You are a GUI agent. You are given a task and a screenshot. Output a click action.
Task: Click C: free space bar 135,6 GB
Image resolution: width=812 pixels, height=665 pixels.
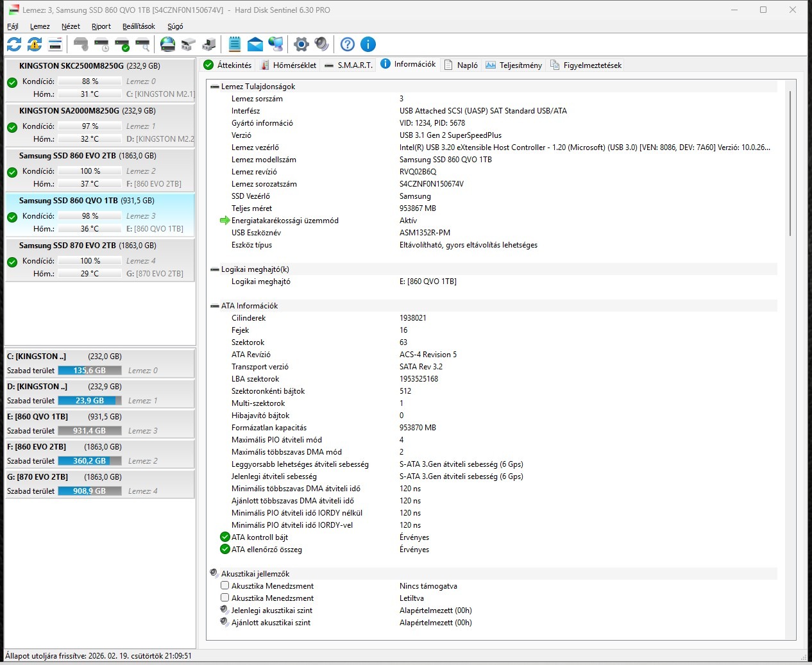tap(90, 370)
